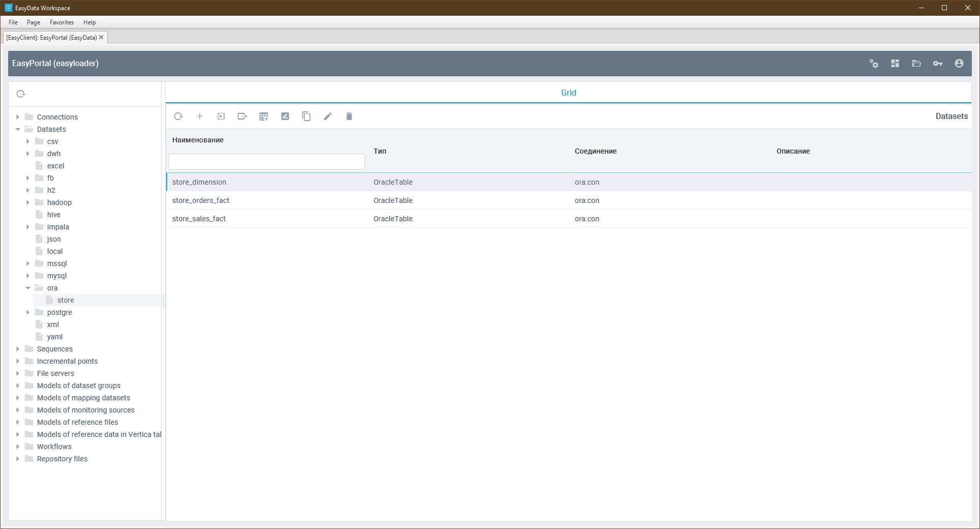Click the export icon in the grid toolbar
The width and height of the screenshot is (980, 529).
pyautogui.click(x=242, y=116)
